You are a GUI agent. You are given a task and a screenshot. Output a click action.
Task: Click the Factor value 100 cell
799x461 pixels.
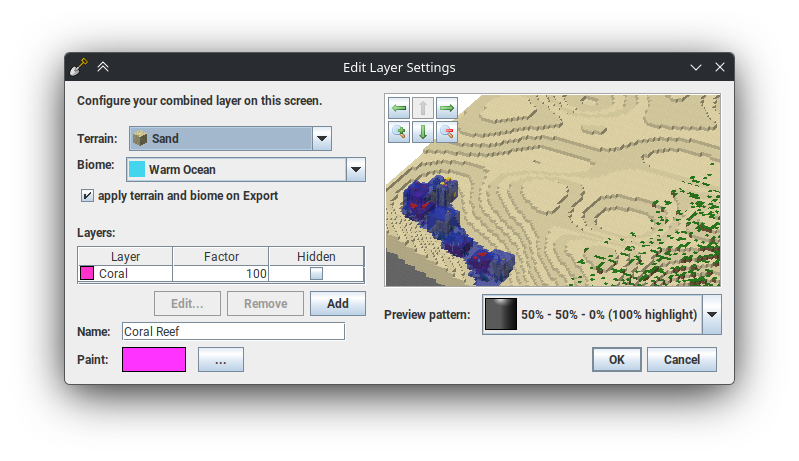(221, 274)
